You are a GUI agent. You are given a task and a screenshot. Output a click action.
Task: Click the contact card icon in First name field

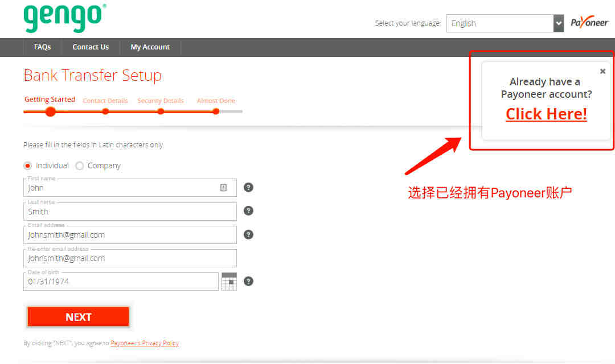point(224,188)
